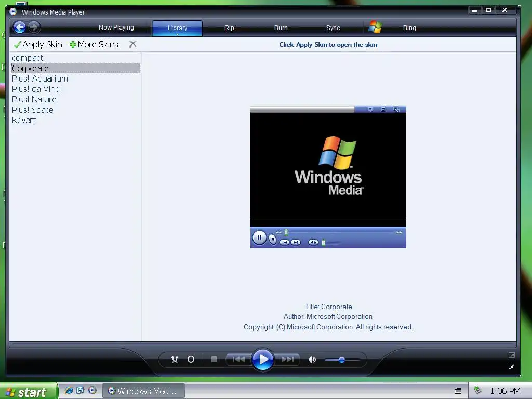Click the keyboard icon in the taskbar

pyautogui.click(x=458, y=391)
